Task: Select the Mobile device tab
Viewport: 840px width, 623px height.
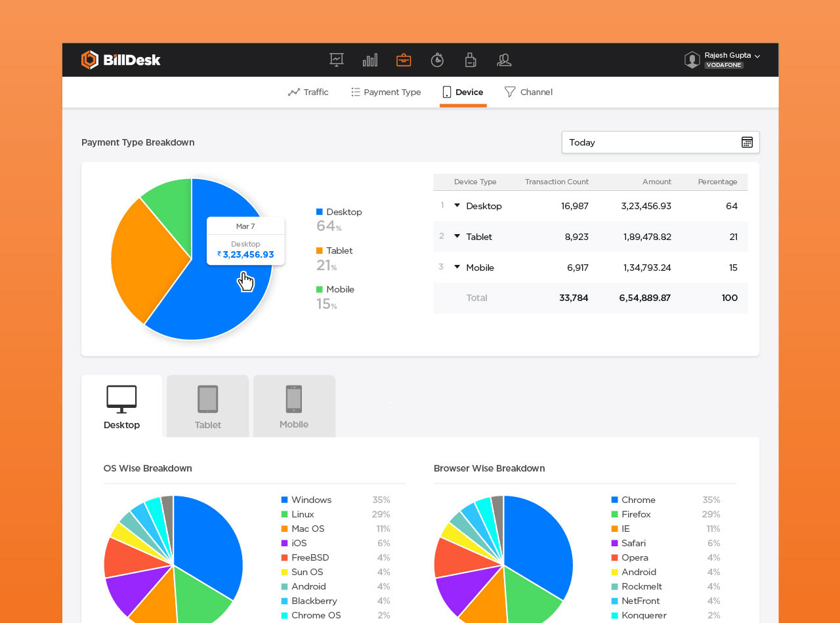Action: pyautogui.click(x=294, y=407)
